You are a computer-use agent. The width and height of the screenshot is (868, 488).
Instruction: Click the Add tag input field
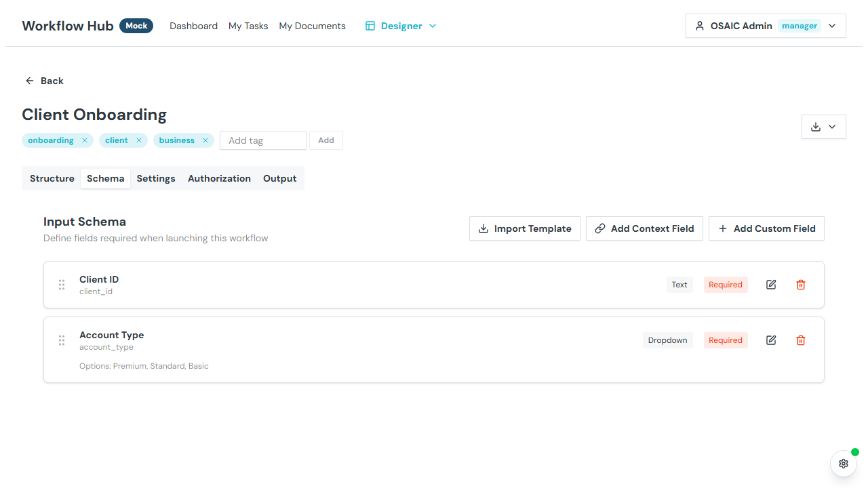click(263, 140)
